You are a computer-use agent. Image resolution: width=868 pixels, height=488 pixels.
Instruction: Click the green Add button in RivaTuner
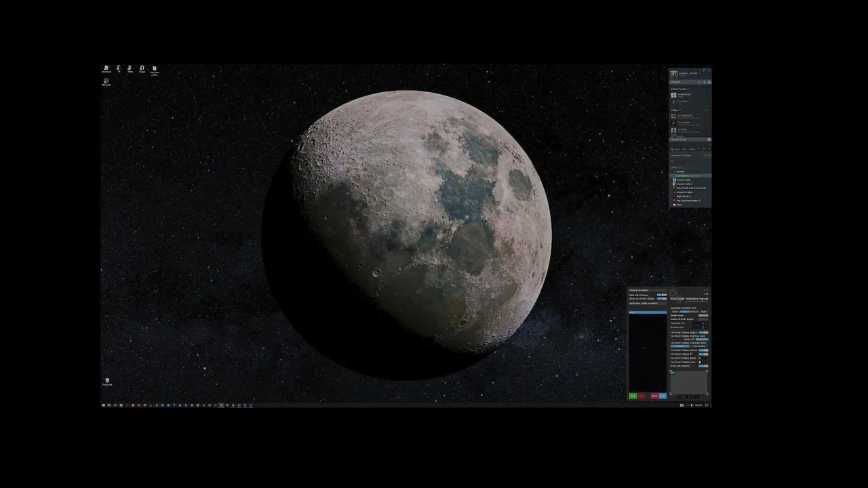click(633, 396)
